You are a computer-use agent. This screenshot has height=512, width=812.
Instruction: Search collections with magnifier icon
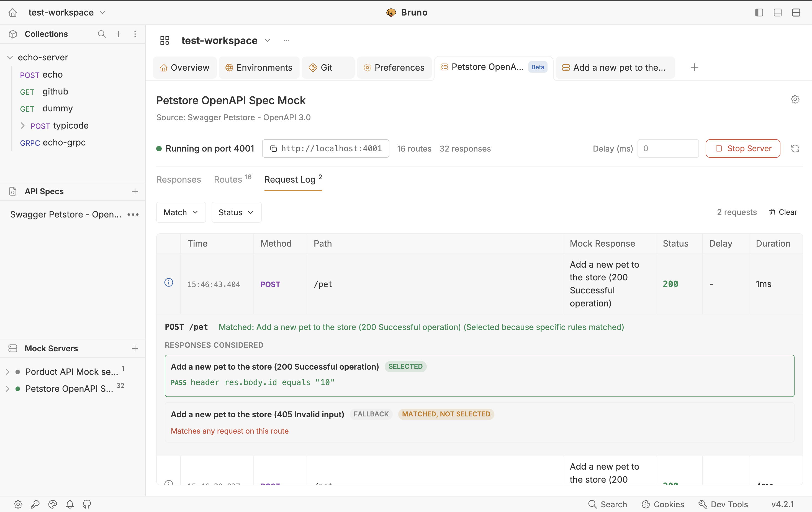[101, 34]
